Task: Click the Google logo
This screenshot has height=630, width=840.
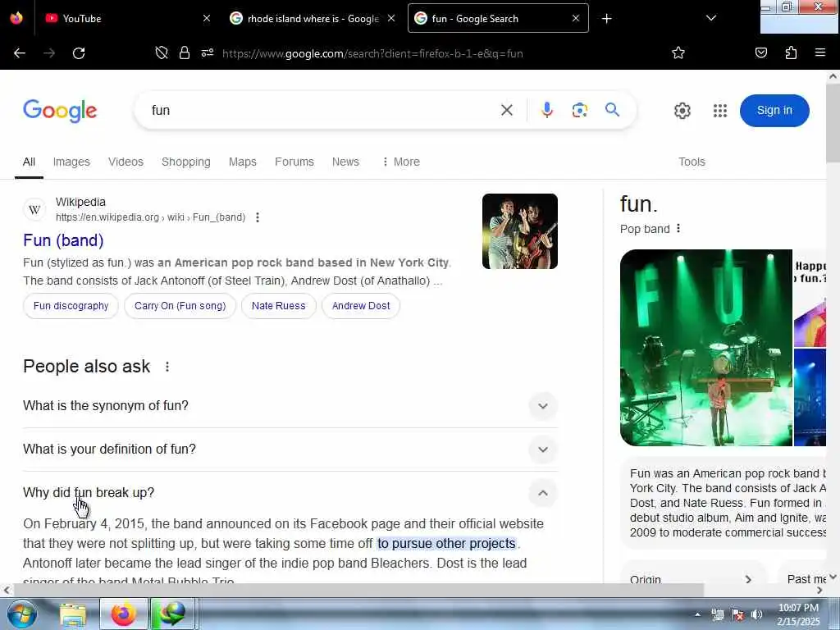Action: (60, 111)
